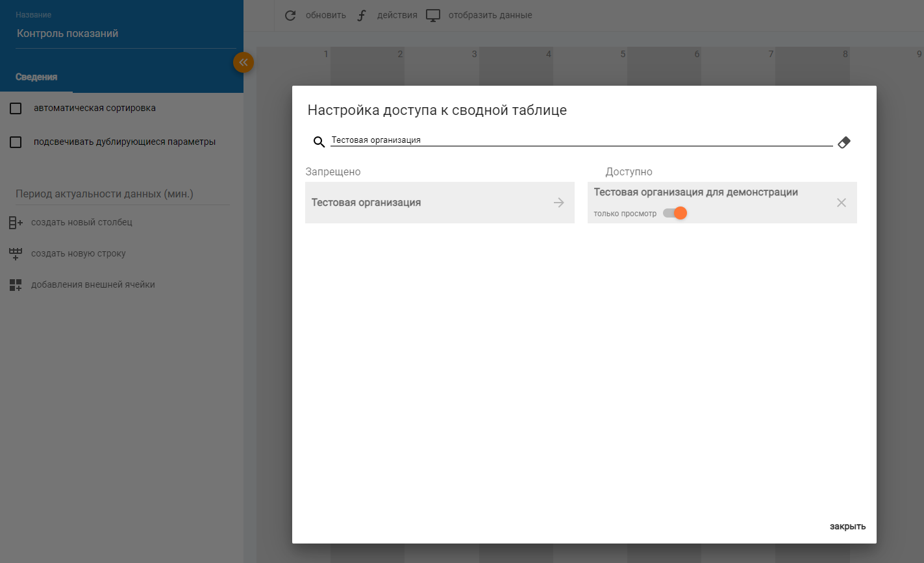Image resolution: width=924 pixels, height=563 pixels.
Task: Enable the автоматическая сортировка checkbox
Action: 16,108
